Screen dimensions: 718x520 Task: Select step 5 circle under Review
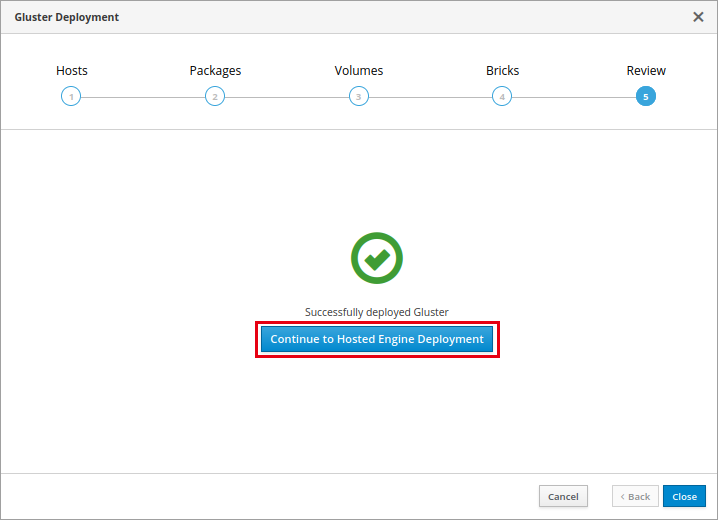646,97
